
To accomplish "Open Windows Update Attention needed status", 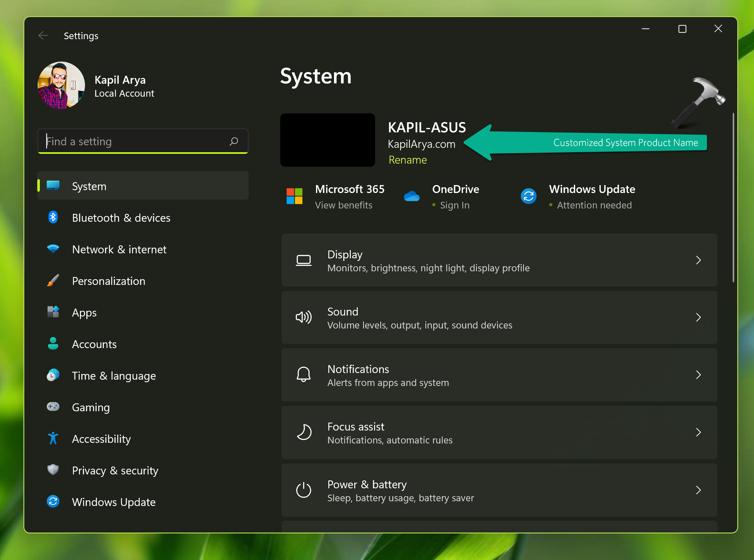I will pyautogui.click(x=594, y=205).
